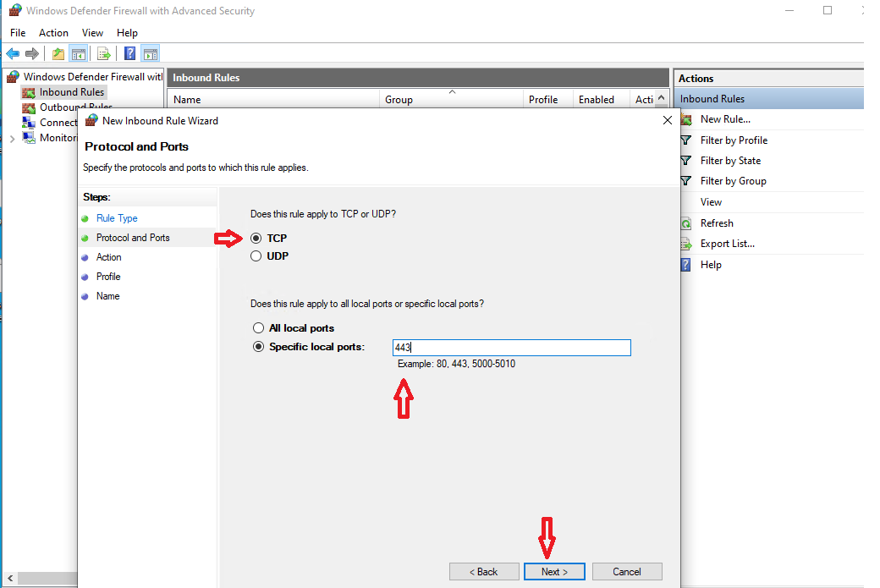Click the specific local ports text field
The width and height of the screenshot is (880, 588).
click(512, 348)
